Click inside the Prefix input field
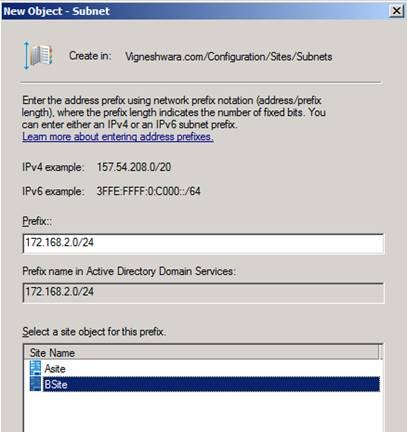The width and height of the screenshot is (407, 432). (203, 244)
